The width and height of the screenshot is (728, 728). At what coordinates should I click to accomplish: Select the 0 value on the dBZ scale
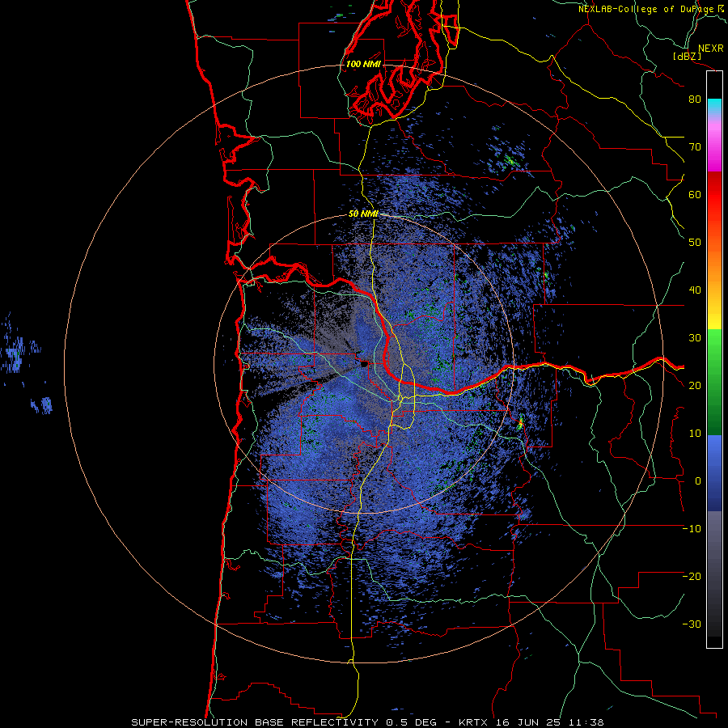(x=698, y=481)
